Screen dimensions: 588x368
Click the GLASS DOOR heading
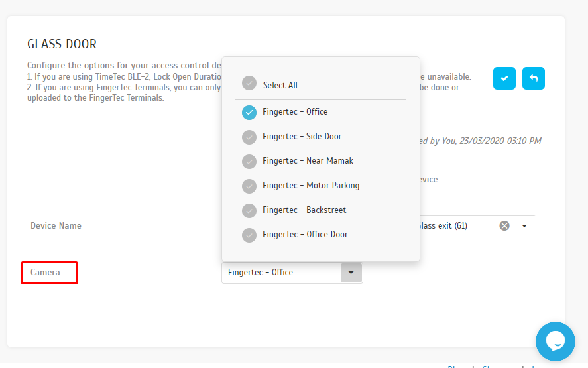(62, 44)
